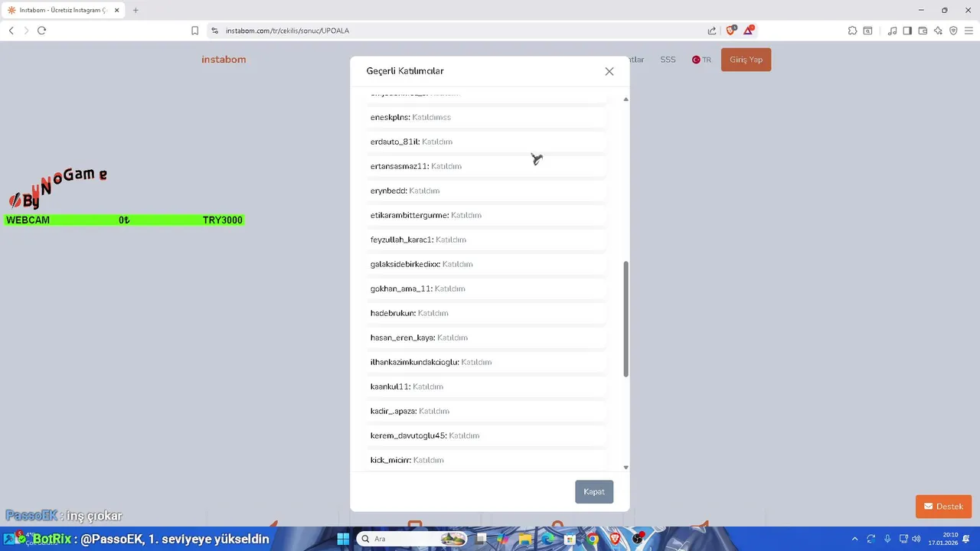The height and width of the screenshot is (551, 980).
Task: Select participant ertansasmaz11 row
Action: (486, 166)
